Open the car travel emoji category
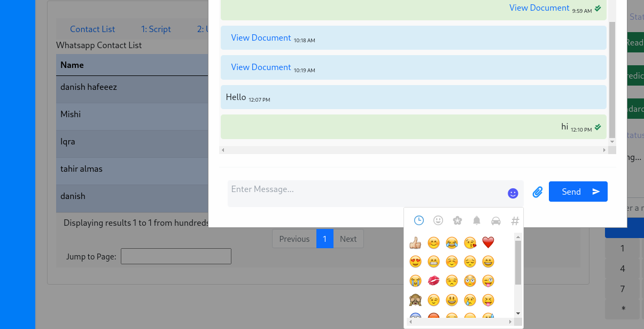The height and width of the screenshot is (329, 644). pos(495,220)
